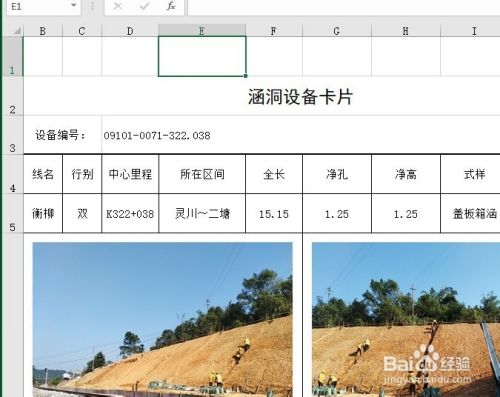Click the 1.25 cell under 净高
This screenshot has width=500, height=397.
click(406, 213)
